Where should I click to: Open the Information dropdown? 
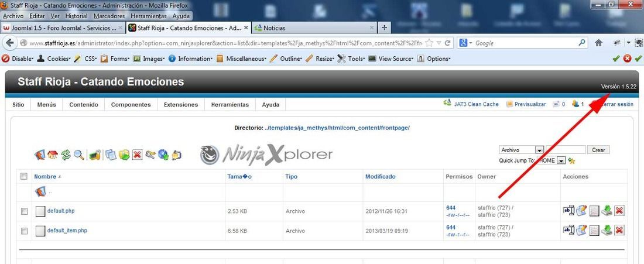tap(191, 59)
